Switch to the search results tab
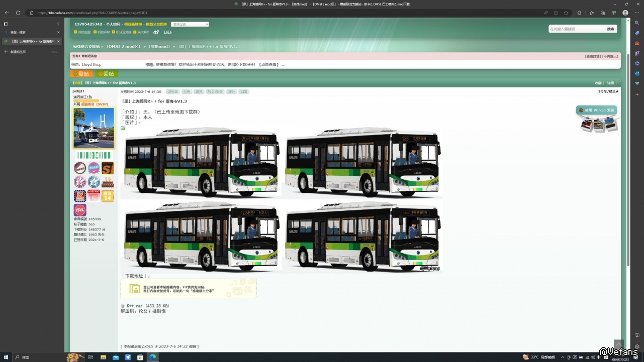 click(30, 32)
